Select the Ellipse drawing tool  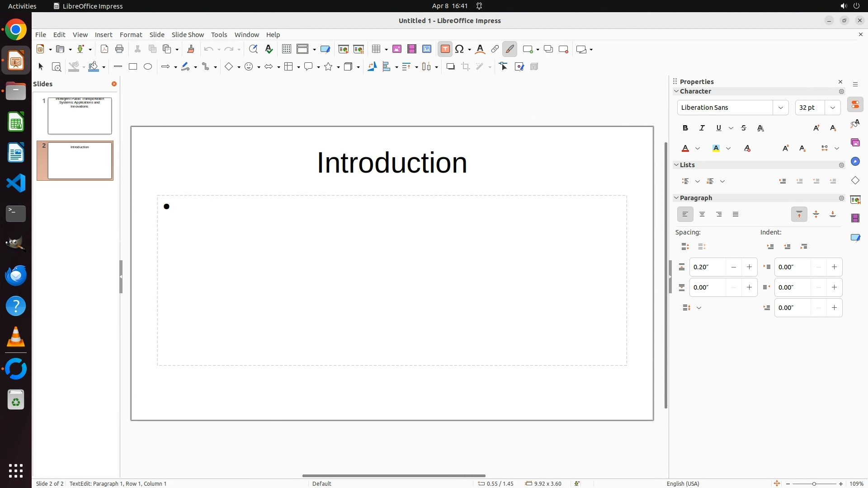148,67
